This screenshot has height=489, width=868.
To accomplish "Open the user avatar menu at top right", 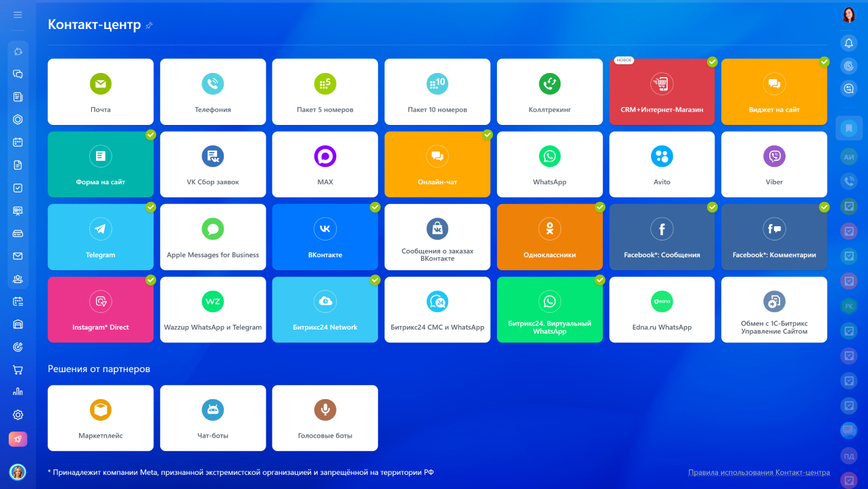I will [848, 15].
